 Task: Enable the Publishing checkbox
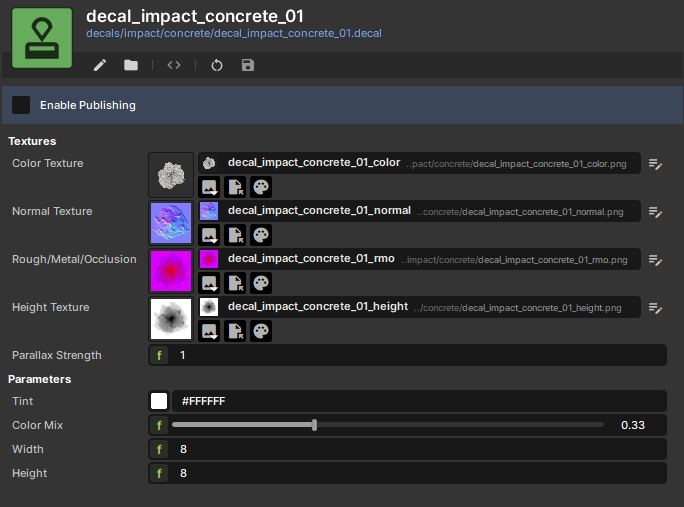(21, 105)
